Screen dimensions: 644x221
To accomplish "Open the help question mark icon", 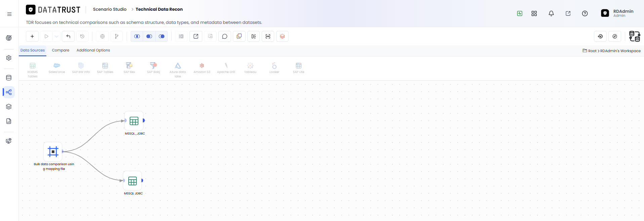I will (x=585, y=13).
